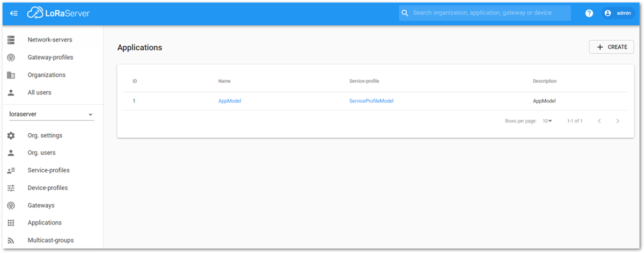Click the Name column header
This screenshot has width=644, height=253.
pos(224,82)
